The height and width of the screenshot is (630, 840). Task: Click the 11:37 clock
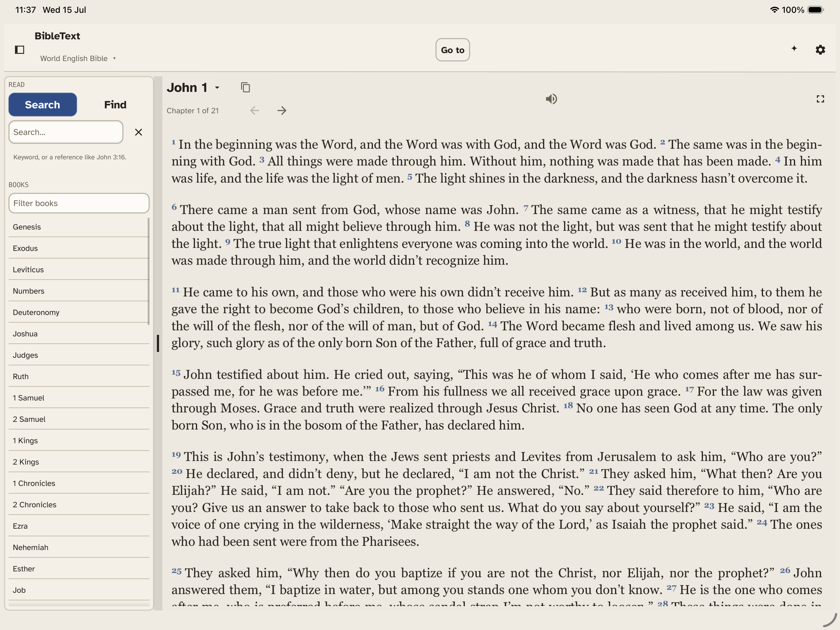(25, 10)
